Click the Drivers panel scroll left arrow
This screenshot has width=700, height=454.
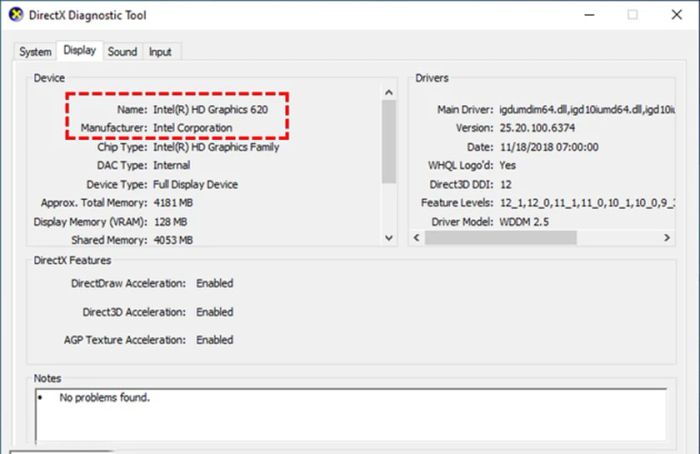(417, 237)
